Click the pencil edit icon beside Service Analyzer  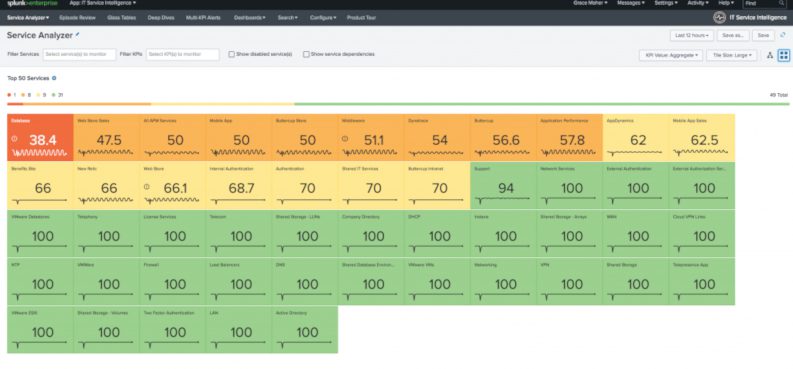coord(77,35)
